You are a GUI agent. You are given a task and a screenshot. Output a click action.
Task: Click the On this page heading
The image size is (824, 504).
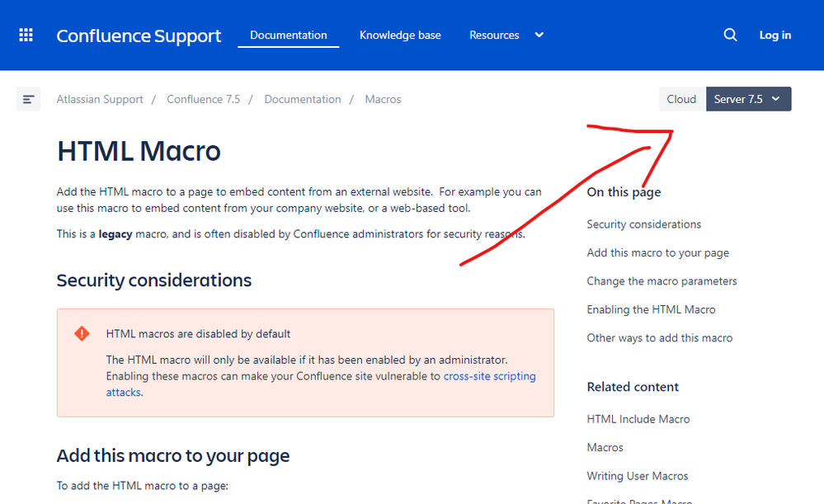pyautogui.click(x=624, y=192)
